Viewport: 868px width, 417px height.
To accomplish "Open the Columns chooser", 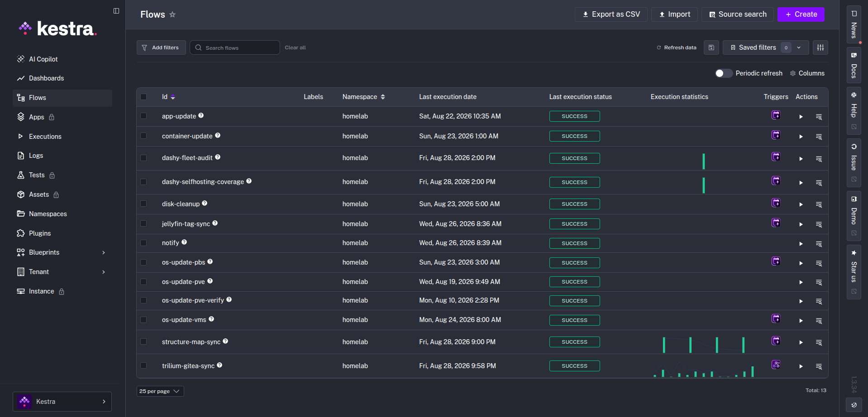I will tap(807, 73).
